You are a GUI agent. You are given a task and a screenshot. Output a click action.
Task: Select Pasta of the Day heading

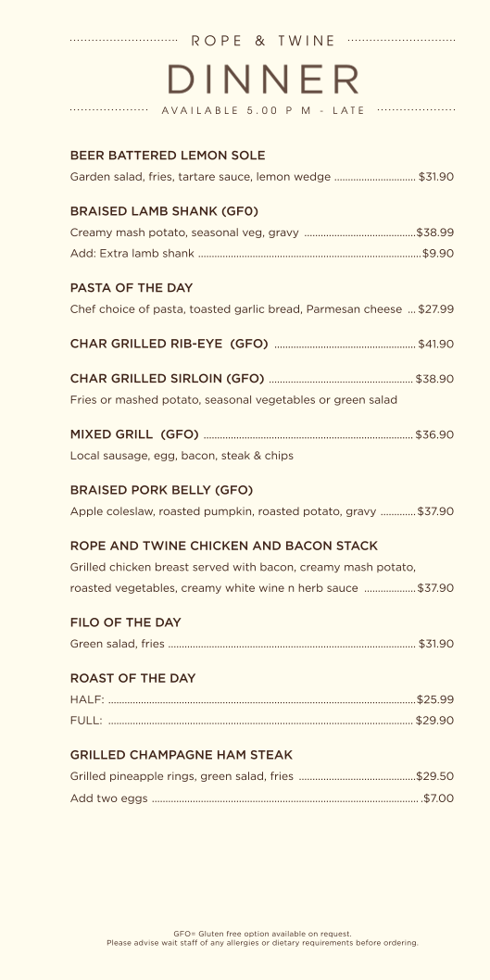[132, 288]
